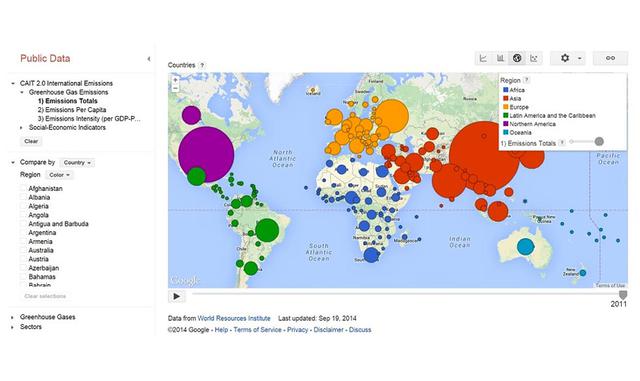Check the Algeria checkbox
The width and height of the screenshot is (640, 381).
click(23, 206)
